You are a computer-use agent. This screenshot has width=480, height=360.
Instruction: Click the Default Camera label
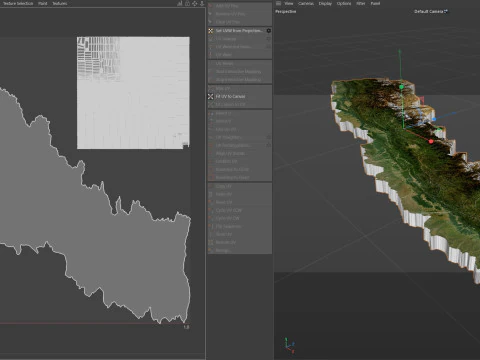(x=430, y=11)
